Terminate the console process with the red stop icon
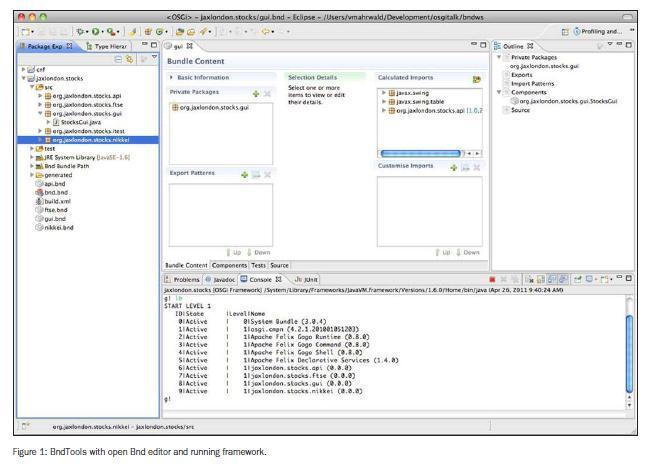The image size is (660, 470). (x=492, y=279)
